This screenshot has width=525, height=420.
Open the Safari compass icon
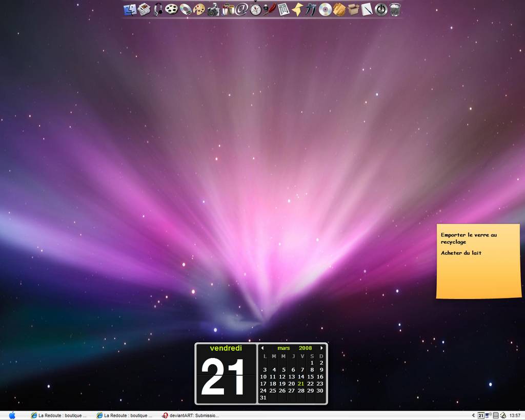pos(255,9)
